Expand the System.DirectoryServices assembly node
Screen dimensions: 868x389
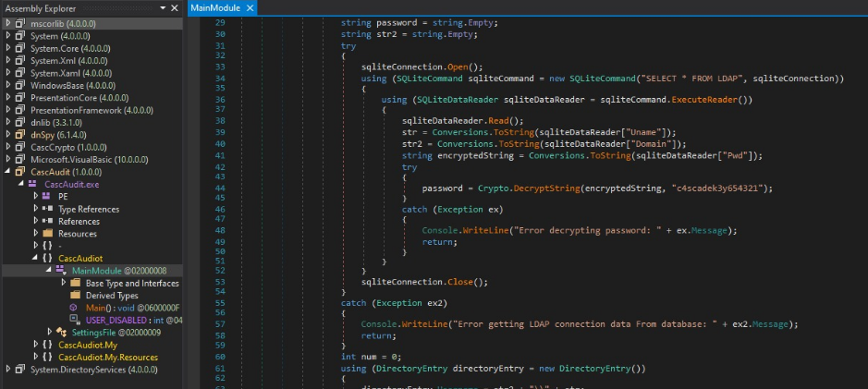click(x=9, y=370)
